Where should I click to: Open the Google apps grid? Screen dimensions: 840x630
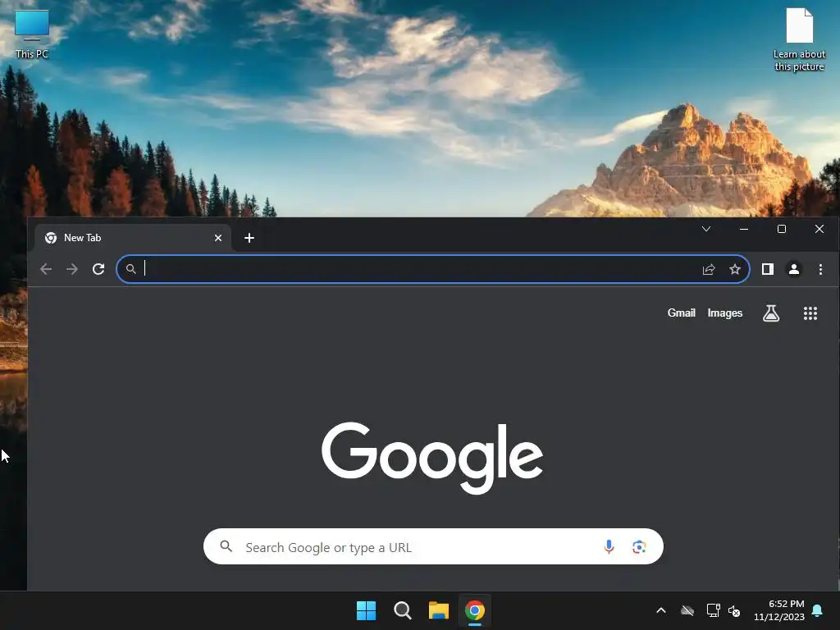(810, 313)
